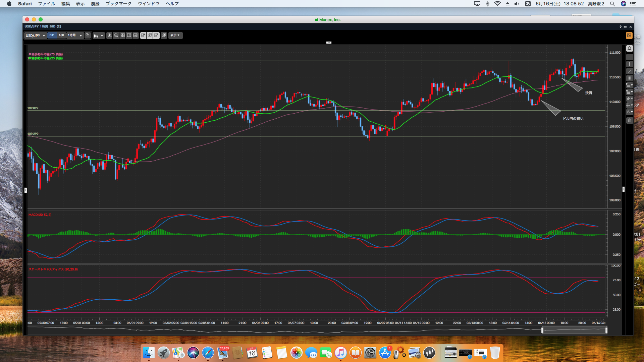The image size is (644, 362).
Task: Open the USD/JPY currency pair dropdown
Action: point(35,36)
